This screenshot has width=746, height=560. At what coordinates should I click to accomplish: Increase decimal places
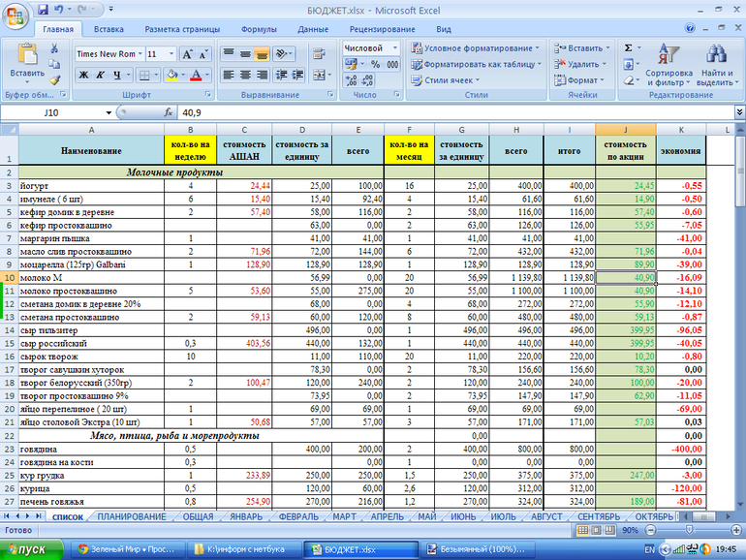351,80
